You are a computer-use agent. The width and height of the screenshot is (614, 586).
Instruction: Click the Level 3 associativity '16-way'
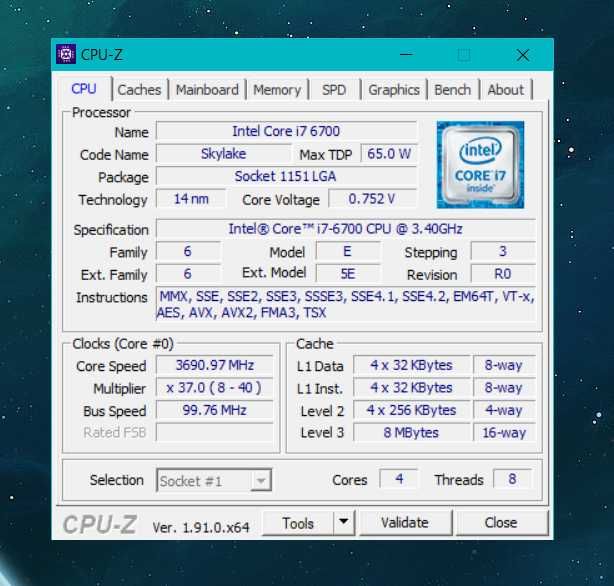point(504,432)
